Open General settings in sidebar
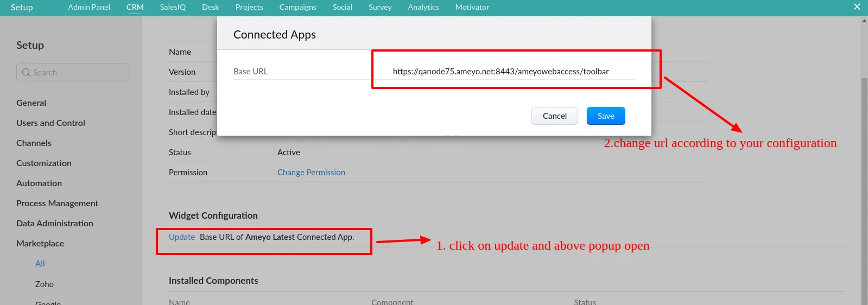Screen dimensions: 868x305 pos(31,103)
